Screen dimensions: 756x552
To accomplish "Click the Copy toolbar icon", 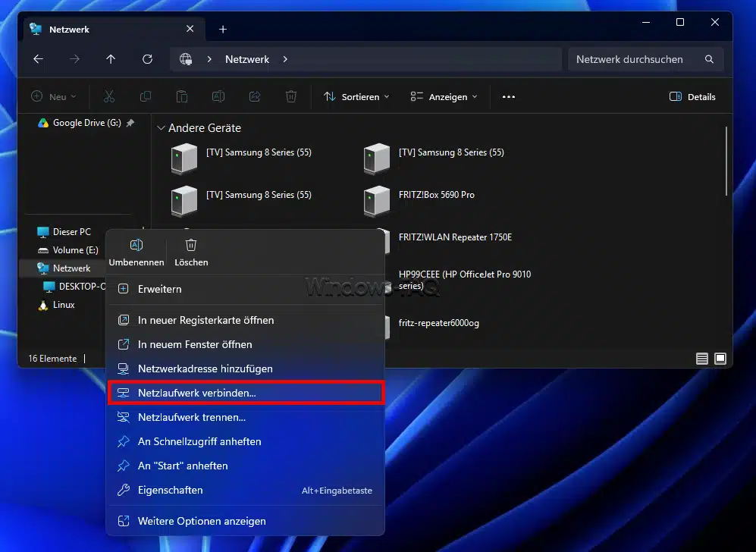I will [145, 97].
